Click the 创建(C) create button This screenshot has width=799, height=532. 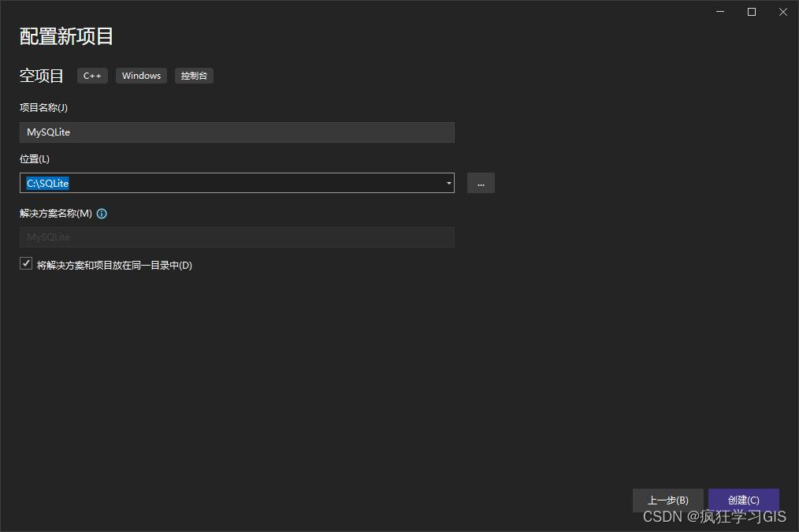pos(744,500)
